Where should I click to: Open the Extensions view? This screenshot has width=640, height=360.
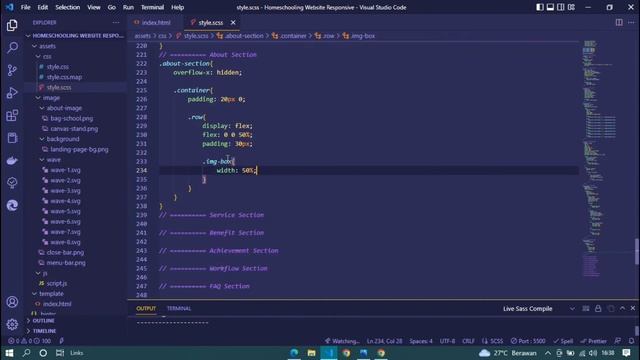pos(12,116)
